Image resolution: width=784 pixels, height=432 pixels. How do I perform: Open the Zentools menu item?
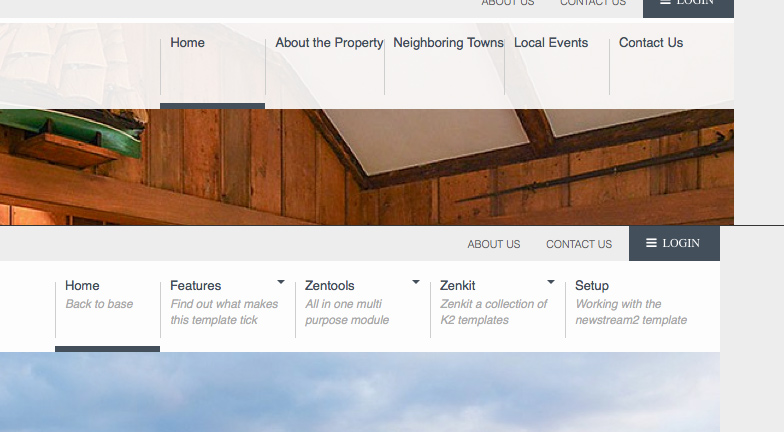(x=330, y=286)
